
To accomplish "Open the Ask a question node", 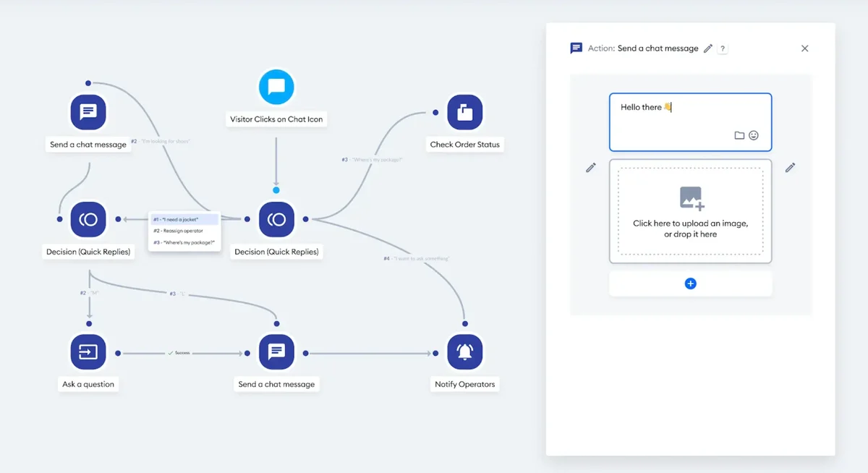I will (88, 352).
